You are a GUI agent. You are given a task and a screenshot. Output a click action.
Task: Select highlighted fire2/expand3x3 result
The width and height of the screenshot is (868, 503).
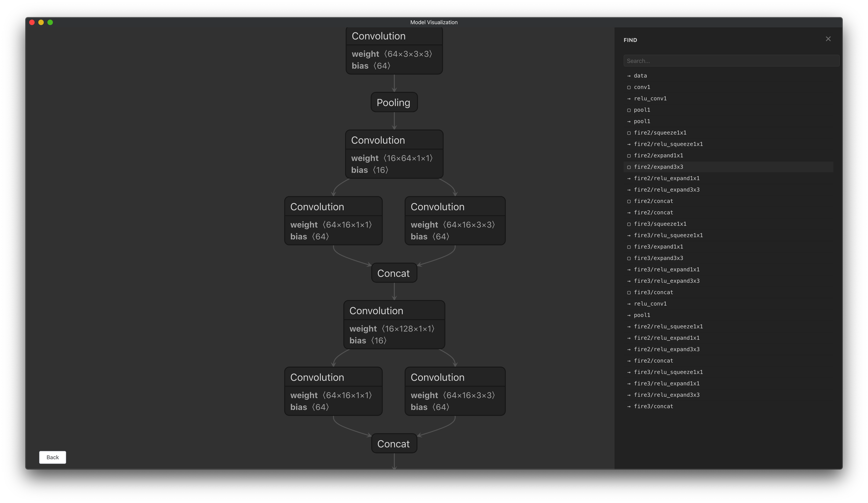coord(658,167)
